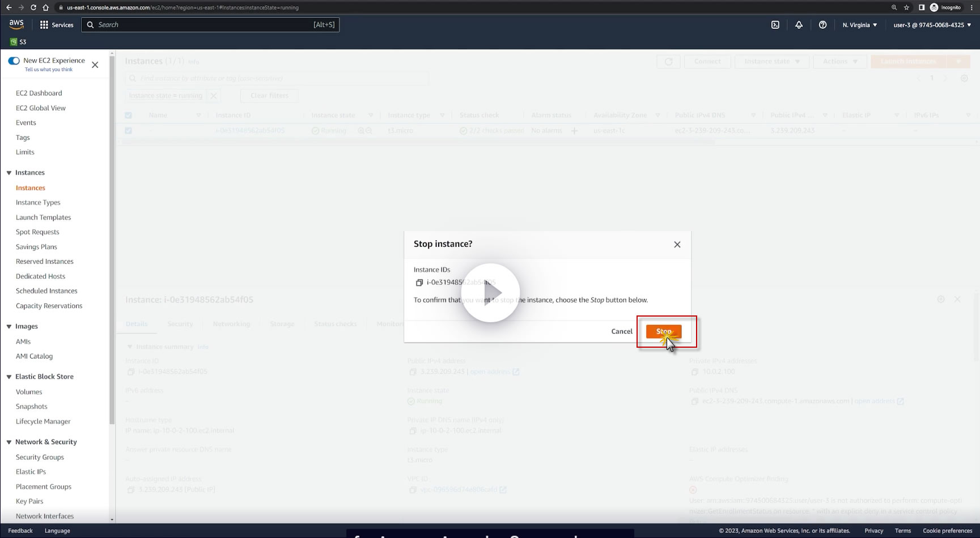Select Instances link under Instances section
This screenshot has width=980, height=538.
31,188
